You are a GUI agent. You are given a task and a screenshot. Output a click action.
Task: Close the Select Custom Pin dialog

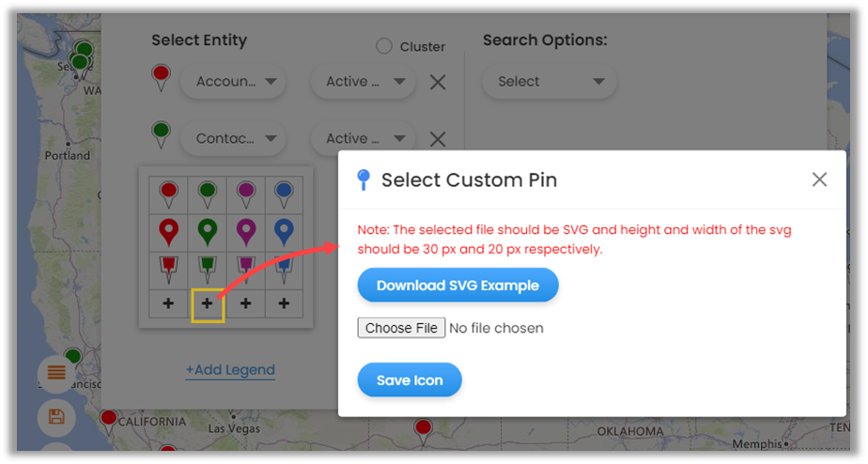coord(819,179)
